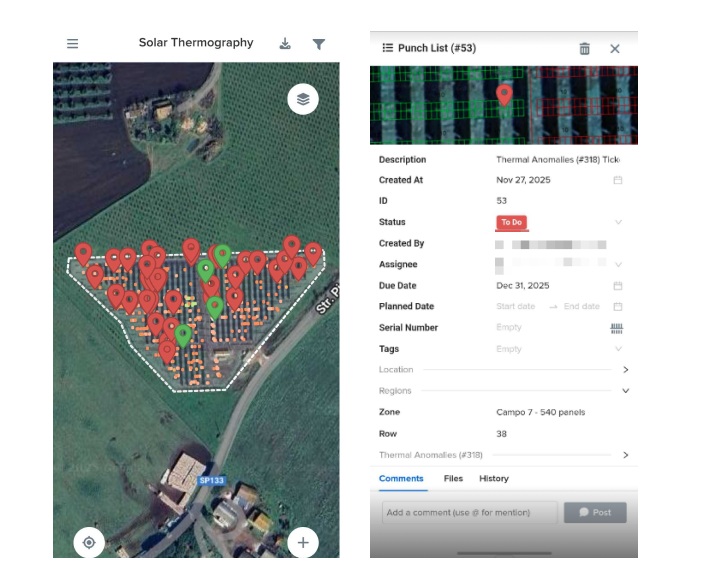
Task: Select the red pin at the far right corner
Action: (x=313, y=252)
